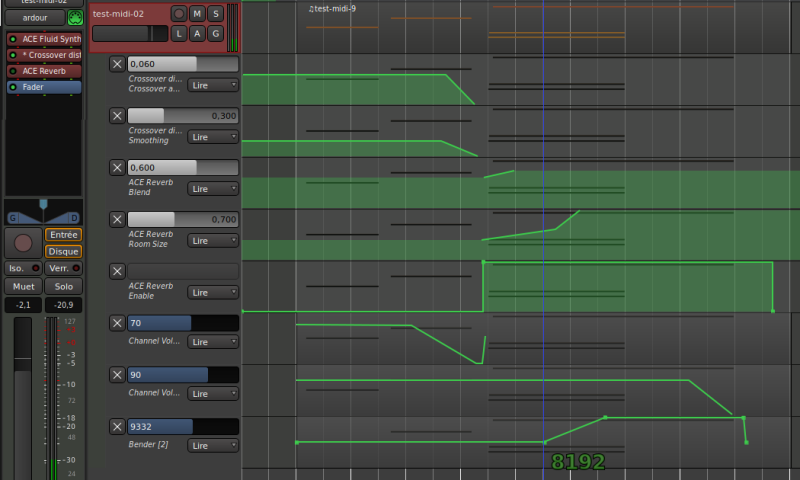Adjust Crossover amount slider showing 0,060
Viewport: 800px width, 480px height.
point(183,64)
